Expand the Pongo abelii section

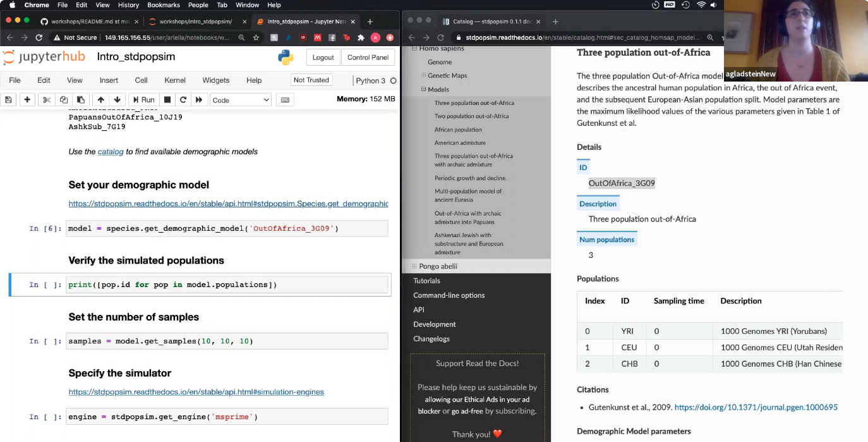[414, 266]
